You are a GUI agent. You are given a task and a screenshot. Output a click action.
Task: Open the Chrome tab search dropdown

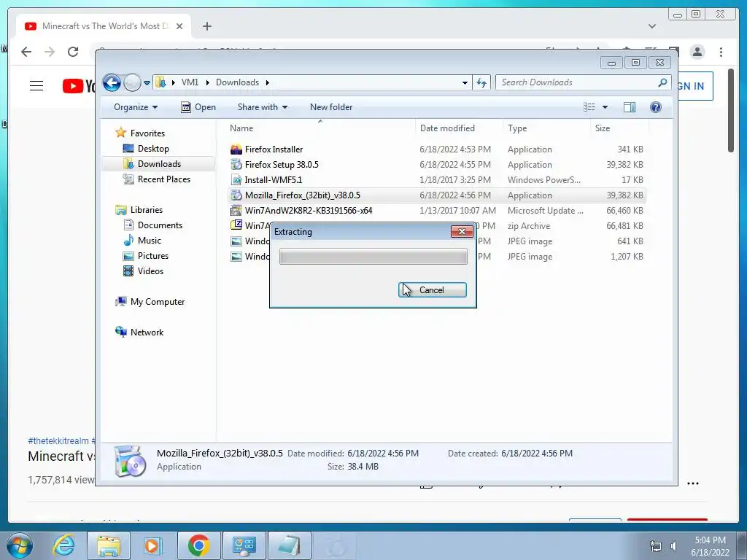651,26
